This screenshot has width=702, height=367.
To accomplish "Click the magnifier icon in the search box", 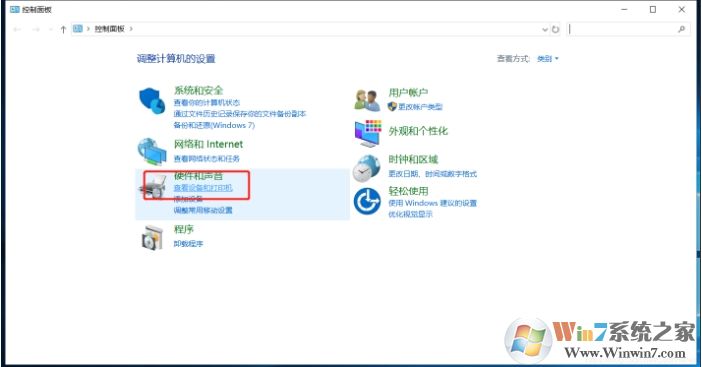I will point(681,29).
